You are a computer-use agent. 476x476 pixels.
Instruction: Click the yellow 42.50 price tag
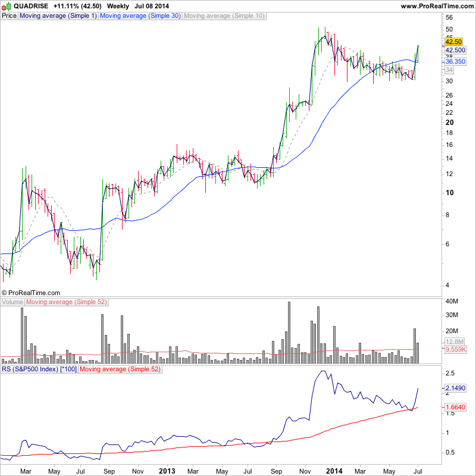pos(453,42)
